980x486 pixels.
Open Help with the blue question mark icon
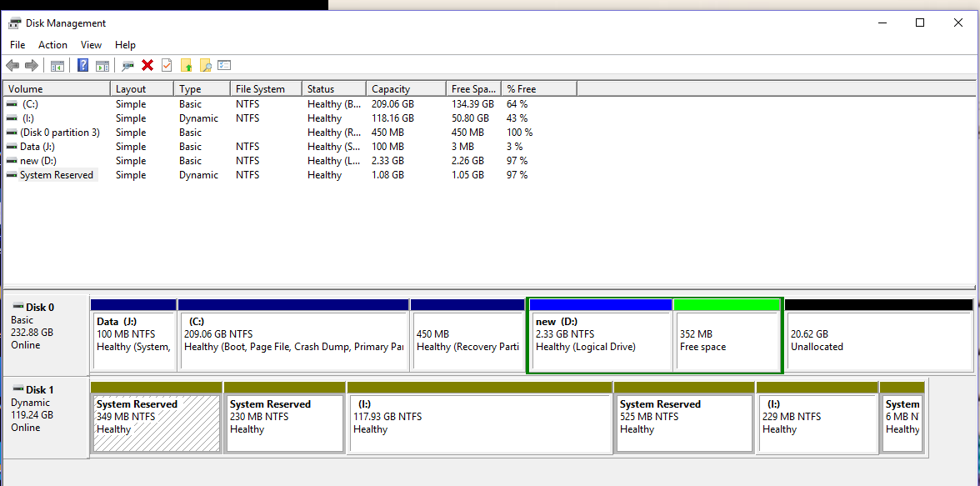(x=82, y=65)
